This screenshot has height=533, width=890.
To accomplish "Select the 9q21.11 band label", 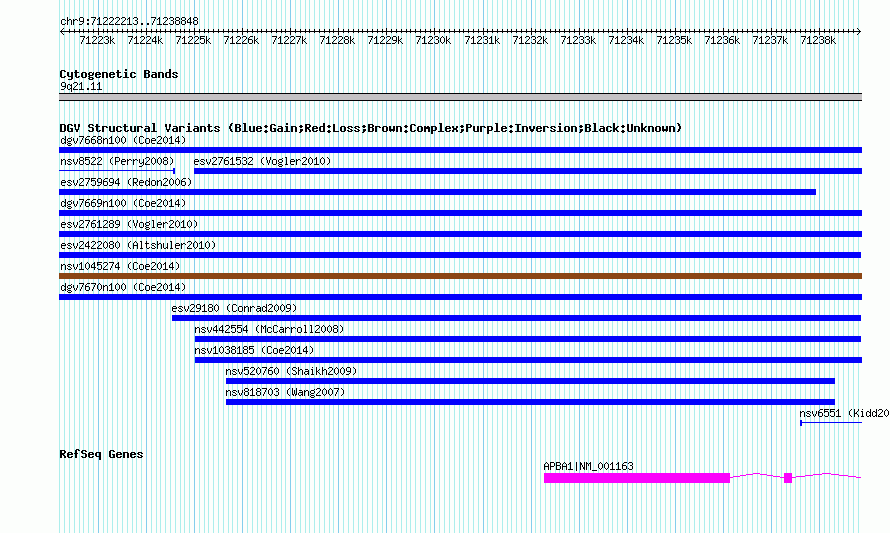I will click(81, 86).
